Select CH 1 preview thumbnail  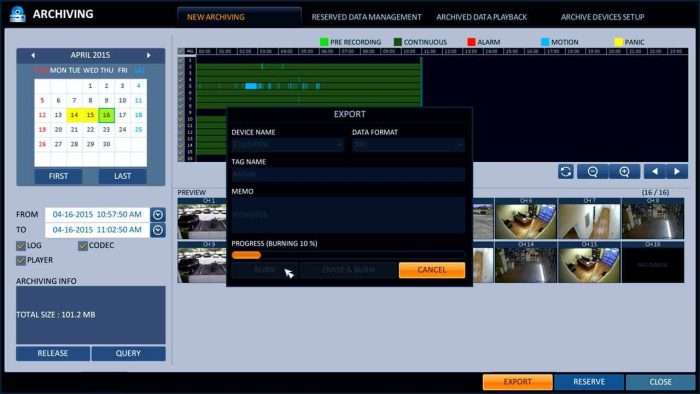click(x=202, y=219)
